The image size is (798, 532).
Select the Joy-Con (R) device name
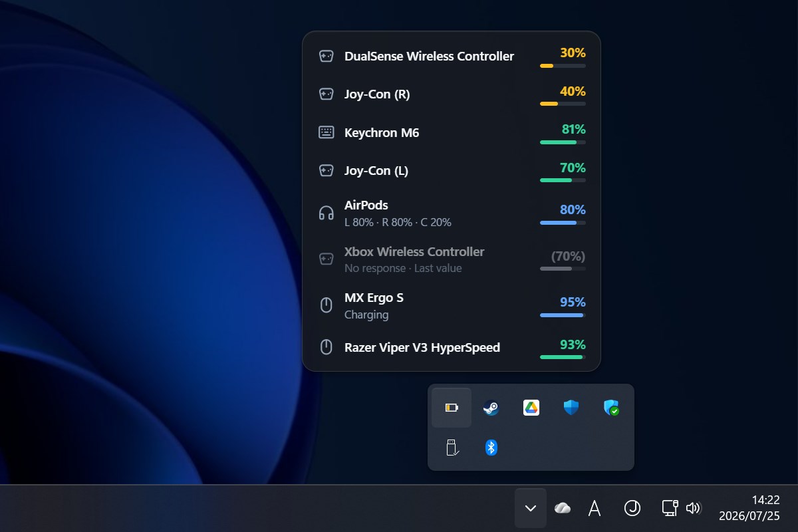377,94
